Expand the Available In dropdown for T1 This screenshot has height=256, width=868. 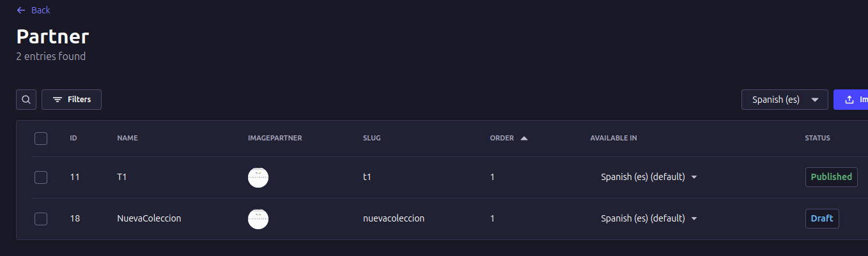(694, 177)
